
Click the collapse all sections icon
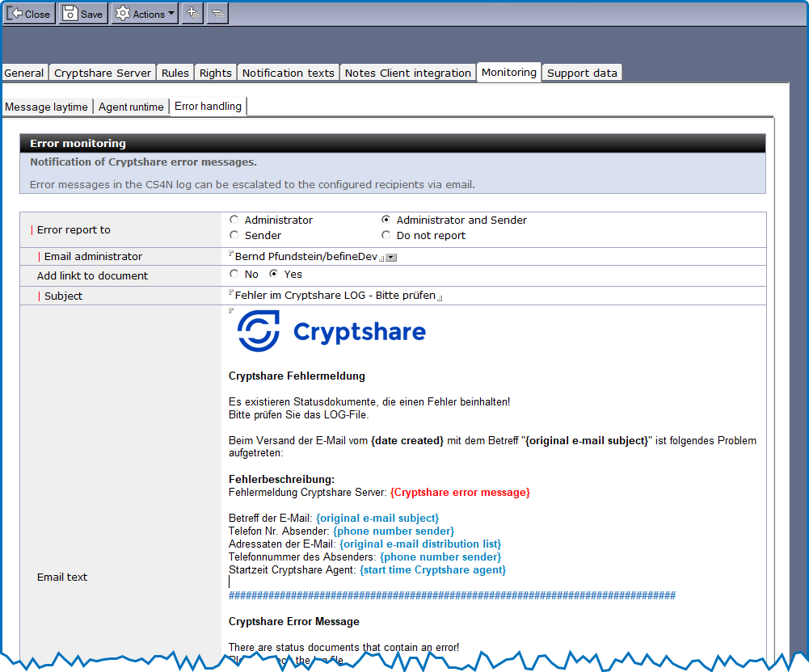point(217,14)
